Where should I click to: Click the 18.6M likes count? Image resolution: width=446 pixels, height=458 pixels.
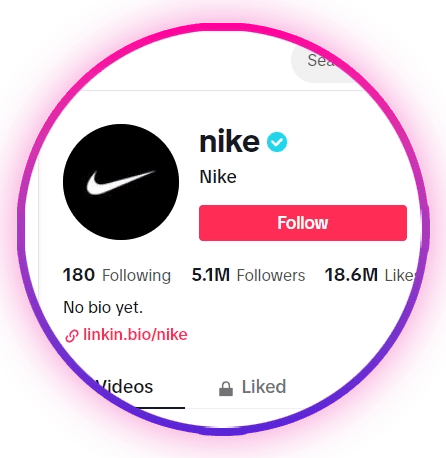[351, 275]
